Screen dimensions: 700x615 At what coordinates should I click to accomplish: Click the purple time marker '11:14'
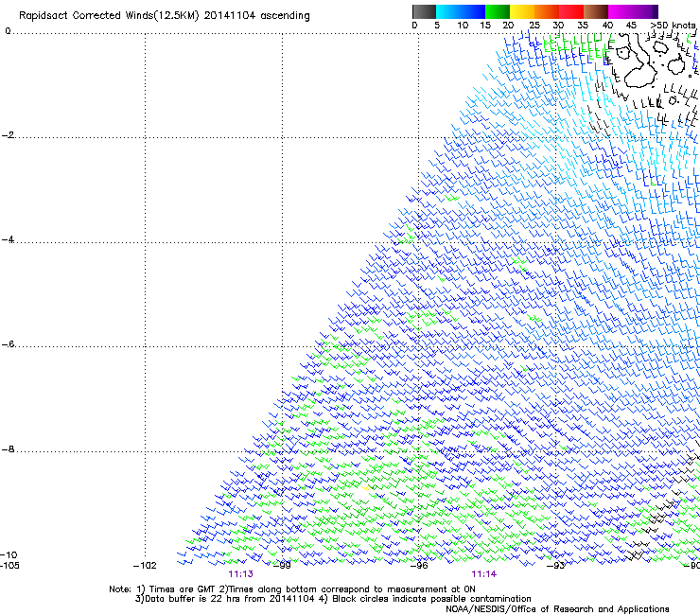click(x=484, y=574)
